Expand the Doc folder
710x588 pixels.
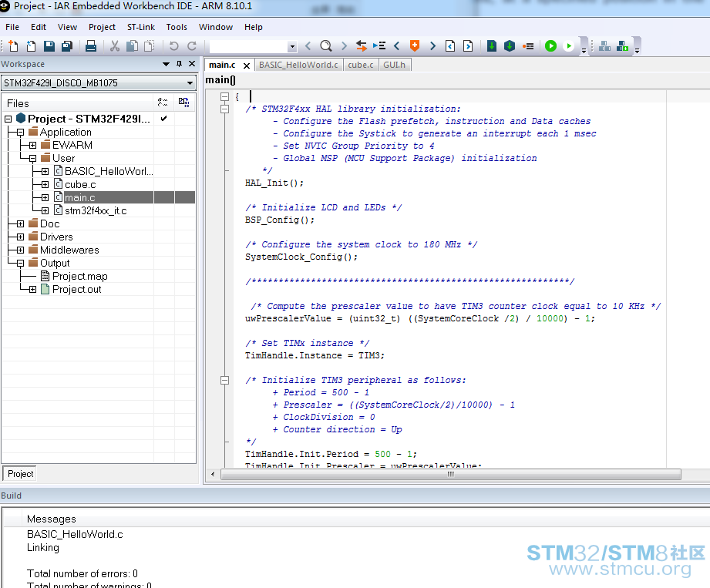(20, 224)
